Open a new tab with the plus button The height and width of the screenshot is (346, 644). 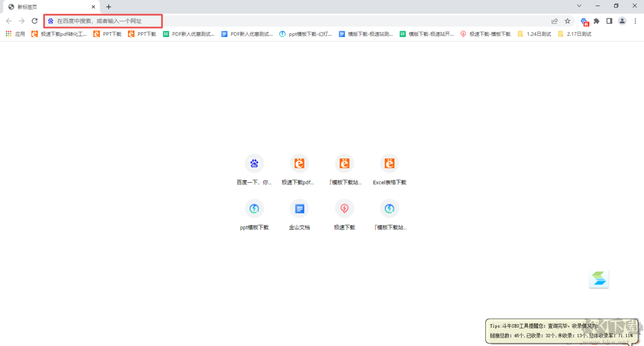[108, 7]
